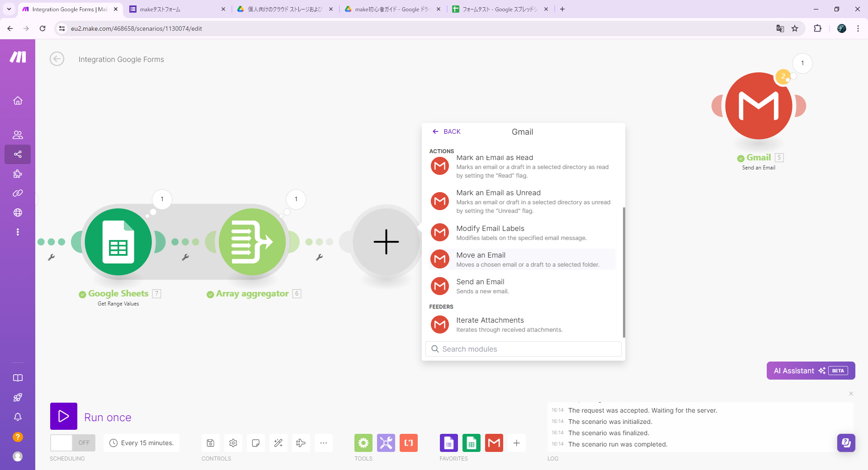Click the empty plus module placeholder
The height and width of the screenshot is (470, 868).
[x=386, y=242]
